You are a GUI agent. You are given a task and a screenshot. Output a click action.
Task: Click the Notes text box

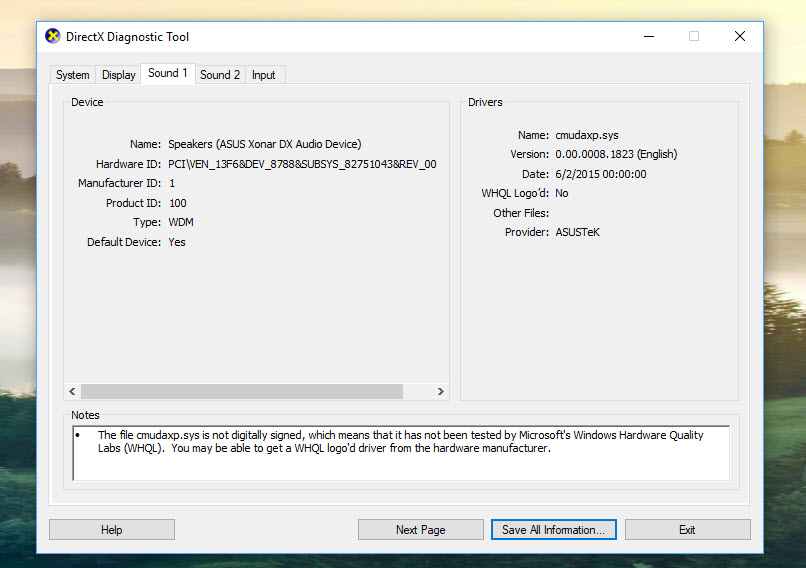(x=401, y=453)
